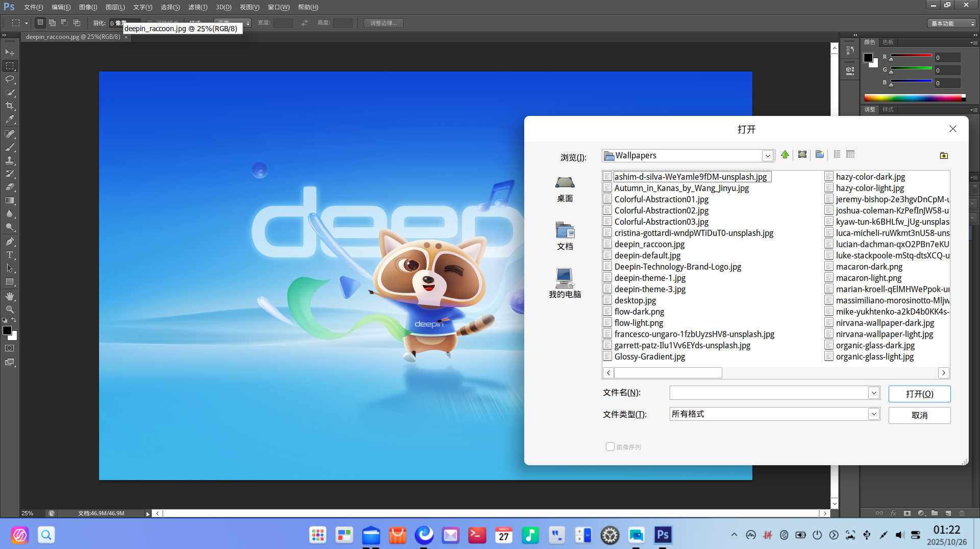Expand the file name (文件名) dropdown arrow
Viewport: 980px width, 549px height.
(x=874, y=393)
